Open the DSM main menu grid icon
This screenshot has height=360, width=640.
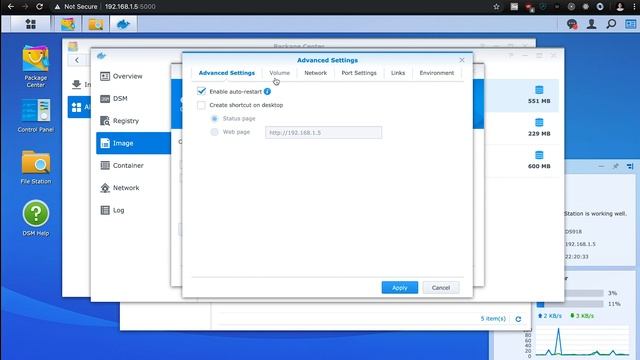click(31, 24)
